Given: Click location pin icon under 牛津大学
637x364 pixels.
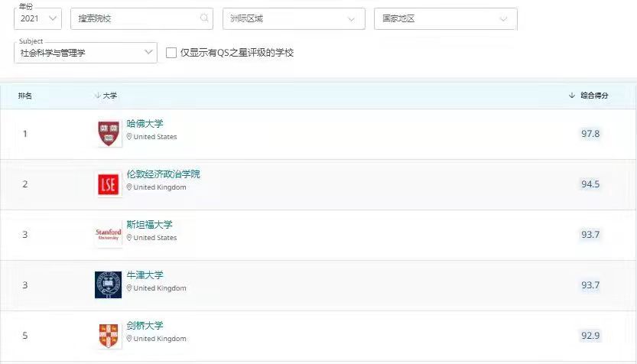Looking at the screenshot, I should pos(129,288).
